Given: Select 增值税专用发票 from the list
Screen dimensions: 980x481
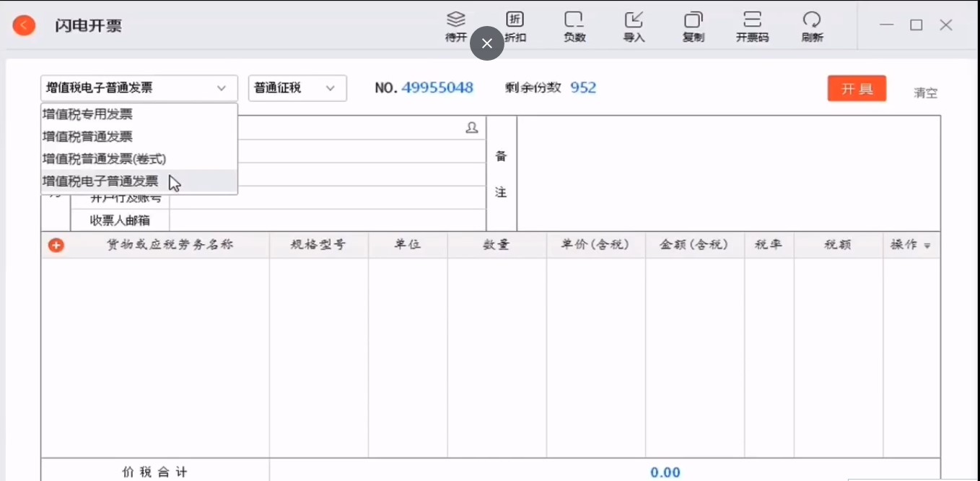Looking at the screenshot, I should pos(87,113).
